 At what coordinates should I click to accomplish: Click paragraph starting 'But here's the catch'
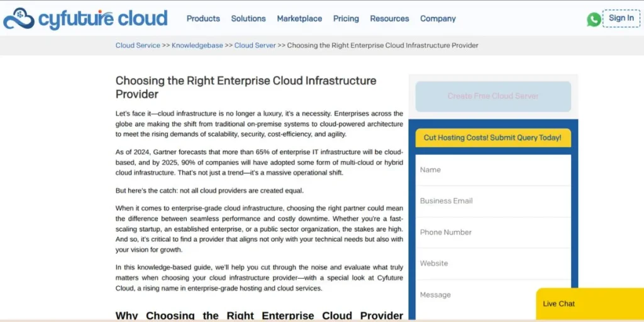(x=209, y=191)
